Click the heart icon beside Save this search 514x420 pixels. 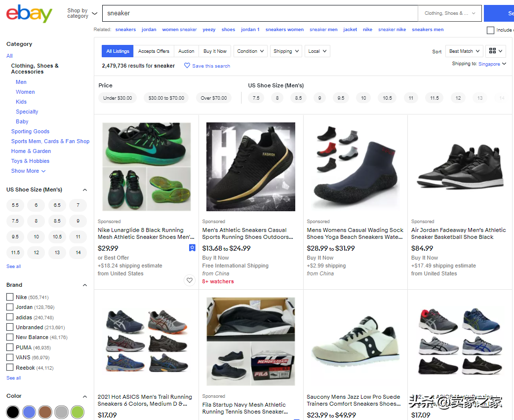pos(187,66)
